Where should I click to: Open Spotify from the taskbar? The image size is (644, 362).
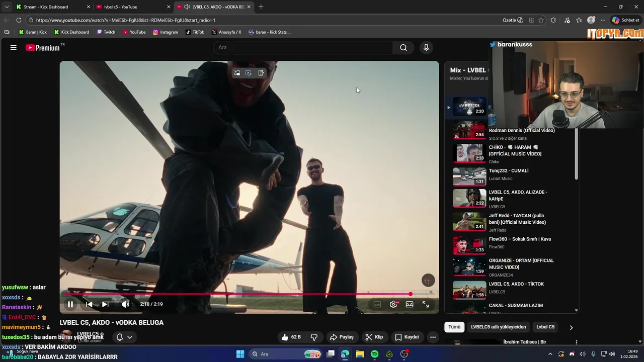coord(375,354)
